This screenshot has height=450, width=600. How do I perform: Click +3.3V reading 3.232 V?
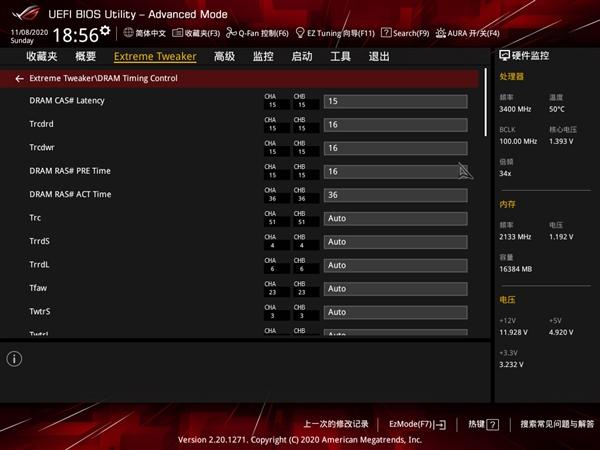pos(511,365)
